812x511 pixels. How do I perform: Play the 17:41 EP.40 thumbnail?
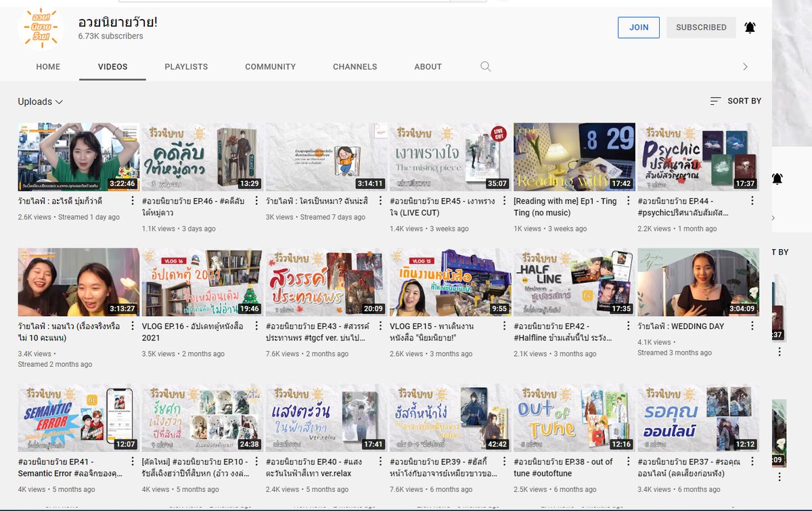pyautogui.click(x=326, y=418)
